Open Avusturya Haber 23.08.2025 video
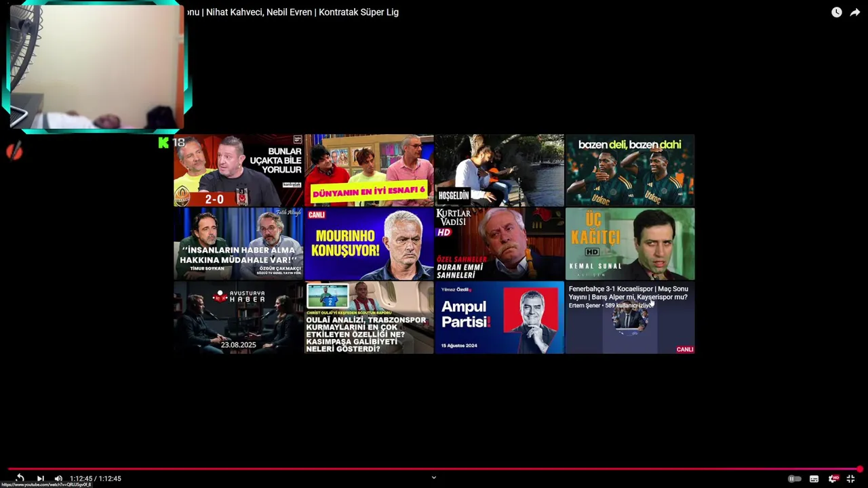Image resolution: width=868 pixels, height=488 pixels. (x=238, y=318)
